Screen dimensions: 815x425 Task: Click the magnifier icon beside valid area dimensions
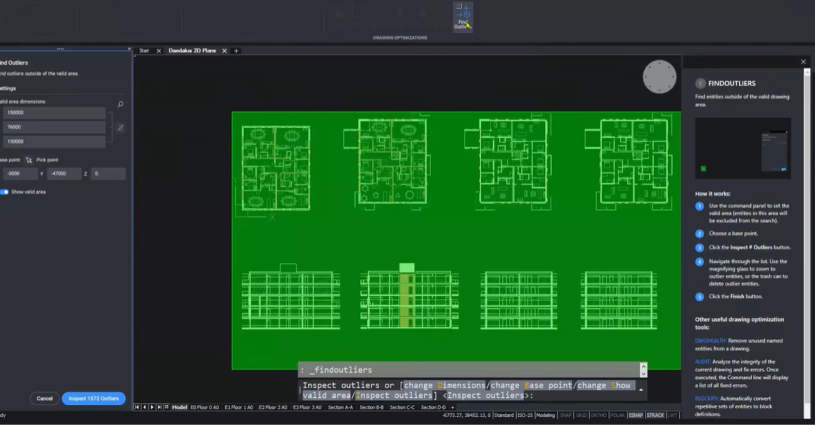[120, 104]
